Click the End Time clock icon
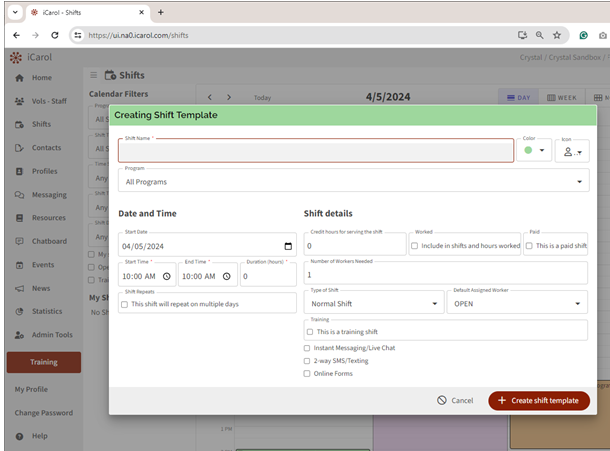 click(227, 277)
